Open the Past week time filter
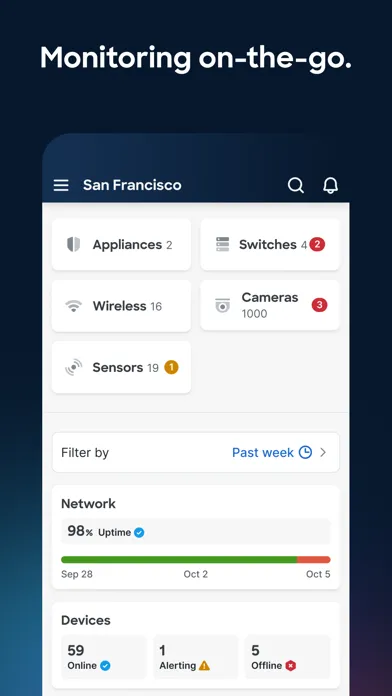 (x=263, y=452)
